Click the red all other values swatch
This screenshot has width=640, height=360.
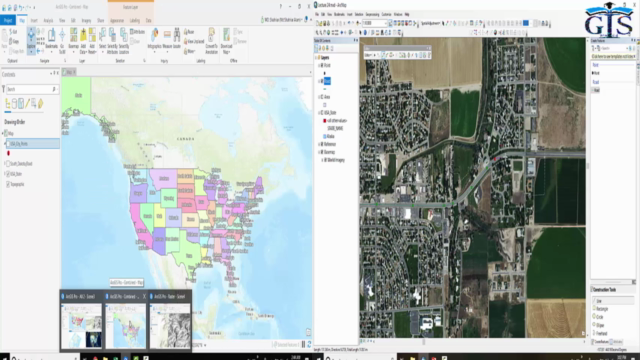click(x=325, y=121)
